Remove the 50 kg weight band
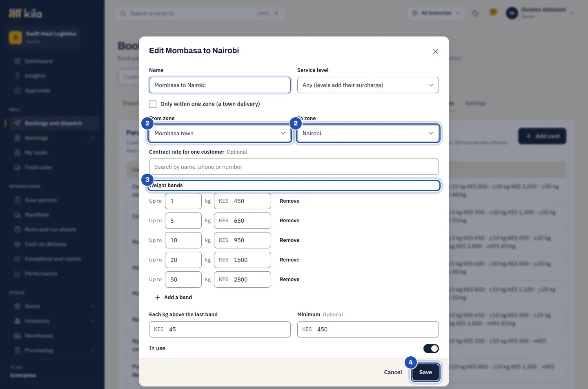This screenshot has width=588, height=389. coord(290,279)
